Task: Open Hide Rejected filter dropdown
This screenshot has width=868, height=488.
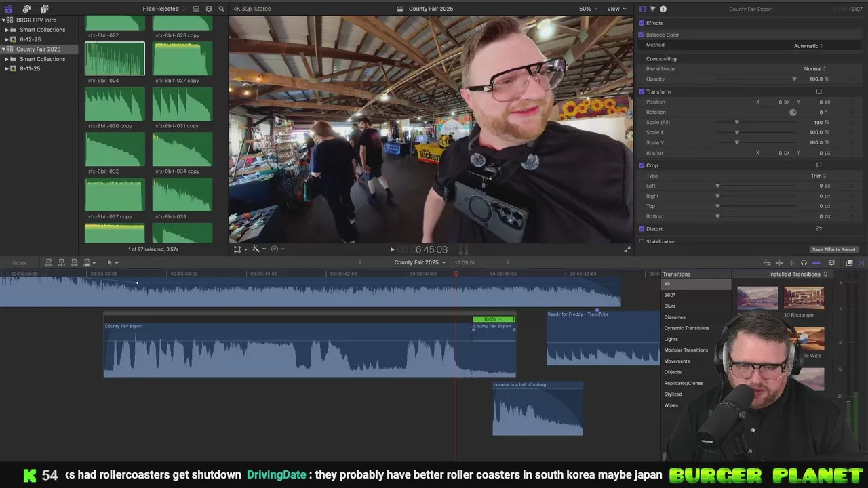Action: tap(163, 9)
